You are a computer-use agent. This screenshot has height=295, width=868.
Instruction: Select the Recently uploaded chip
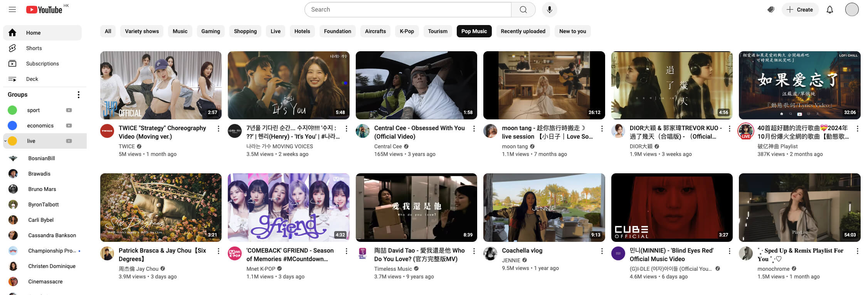pyautogui.click(x=523, y=31)
